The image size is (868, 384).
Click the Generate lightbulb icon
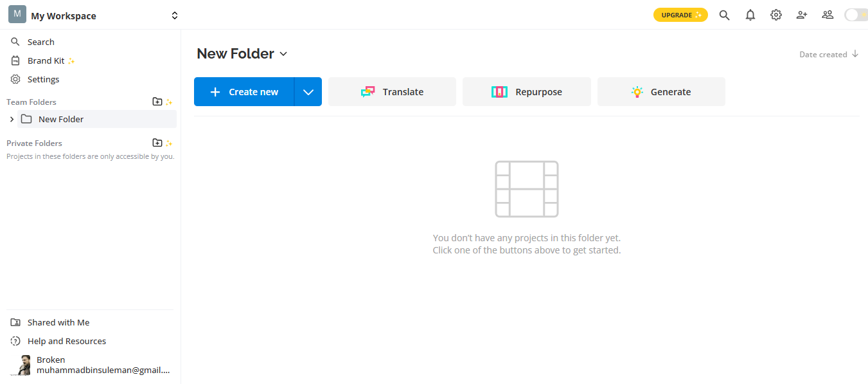tap(637, 92)
